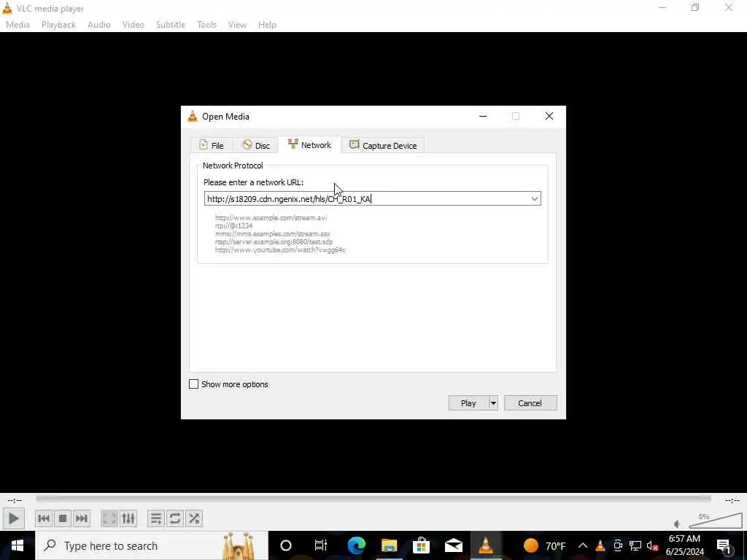Click the remaining time label
747x560 pixels.
732,499
